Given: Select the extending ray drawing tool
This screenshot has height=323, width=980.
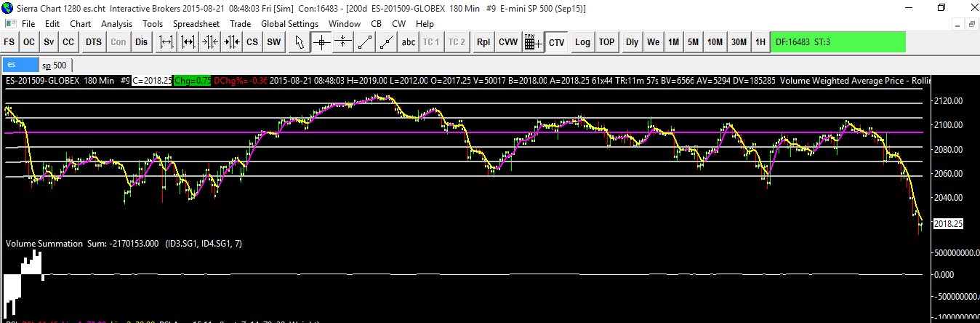Looking at the screenshot, I should tap(386, 42).
